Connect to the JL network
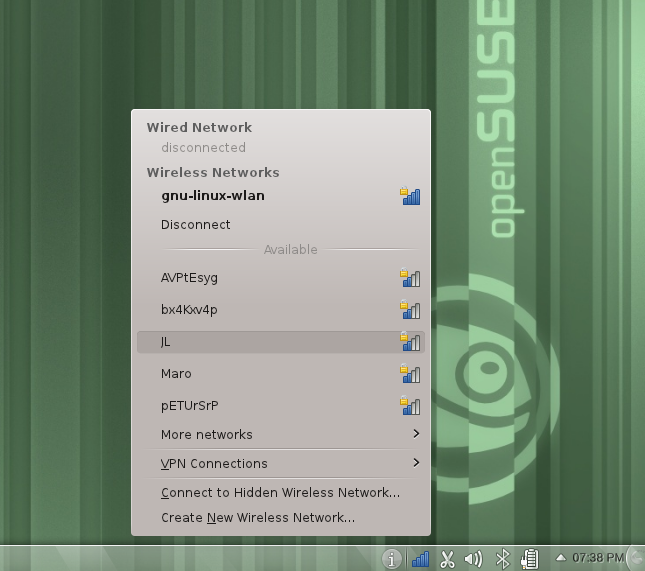645x571 pixels. pyautogui.click(x=281, y=342)
